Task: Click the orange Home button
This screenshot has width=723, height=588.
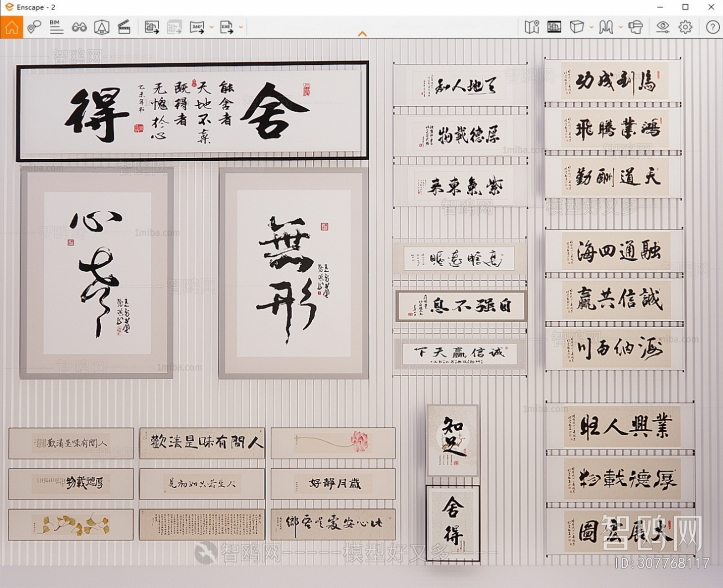Action: point(11,27)
